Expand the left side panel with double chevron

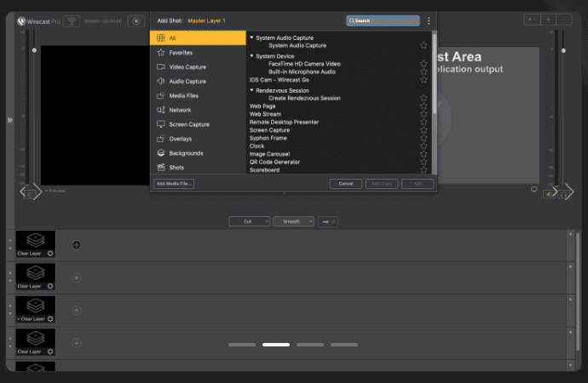pyautogui.click(x=9, y=120)
